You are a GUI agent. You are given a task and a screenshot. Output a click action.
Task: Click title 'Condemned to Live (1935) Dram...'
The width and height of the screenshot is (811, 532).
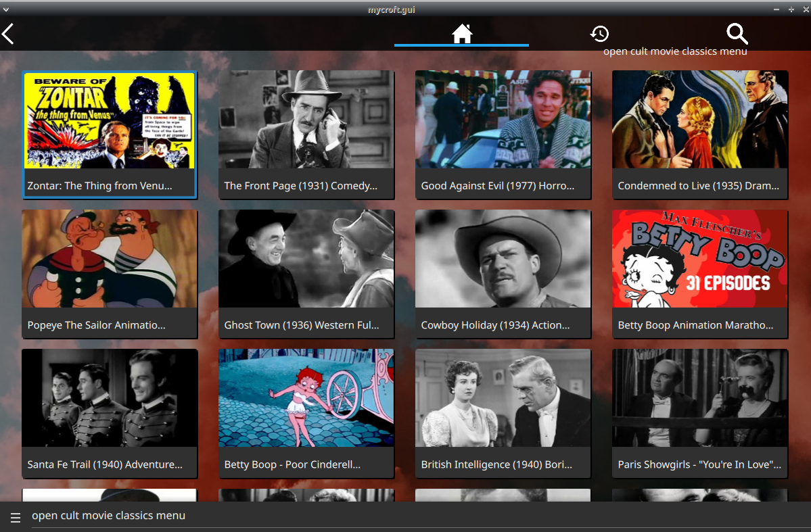pos(699,186)
